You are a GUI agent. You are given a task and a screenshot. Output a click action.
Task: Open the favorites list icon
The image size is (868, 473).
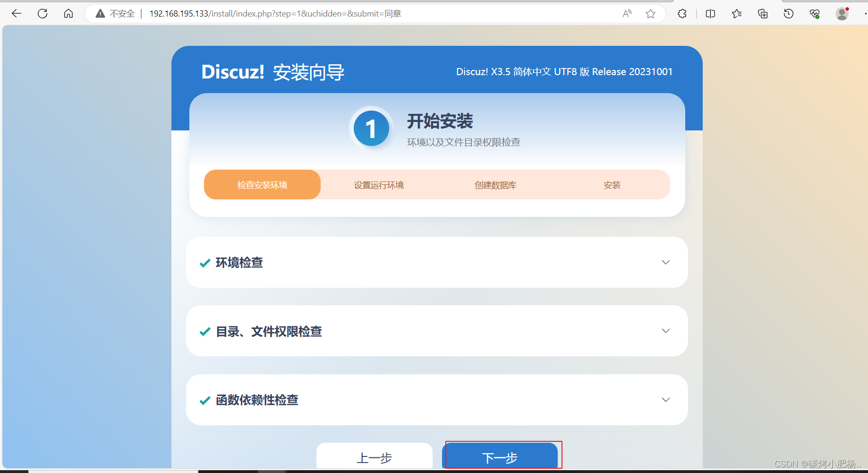pyautogui.click(x=737, y=14)
